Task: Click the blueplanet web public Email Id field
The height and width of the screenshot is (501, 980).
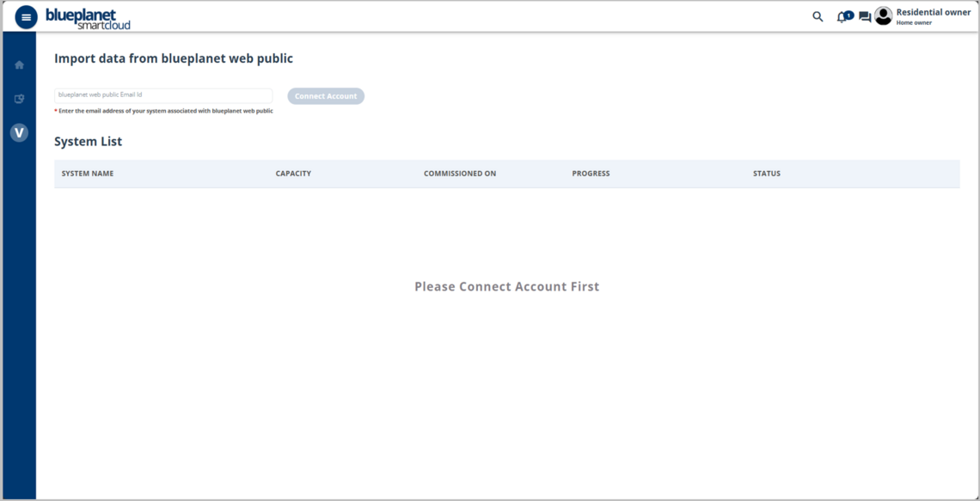Action: (163, 95)
